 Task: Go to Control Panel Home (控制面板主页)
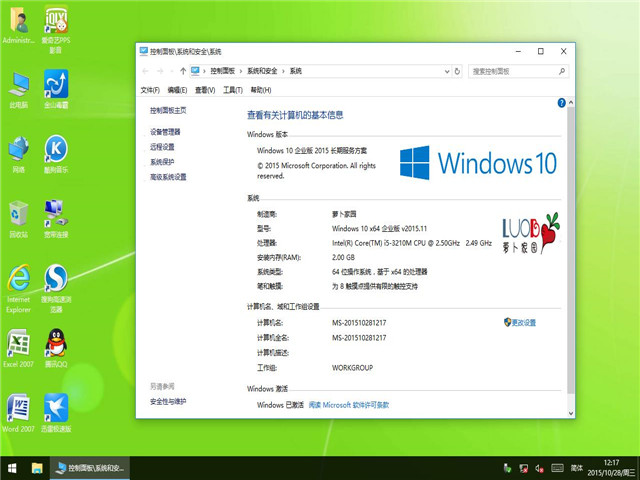(x=168, y=110)
